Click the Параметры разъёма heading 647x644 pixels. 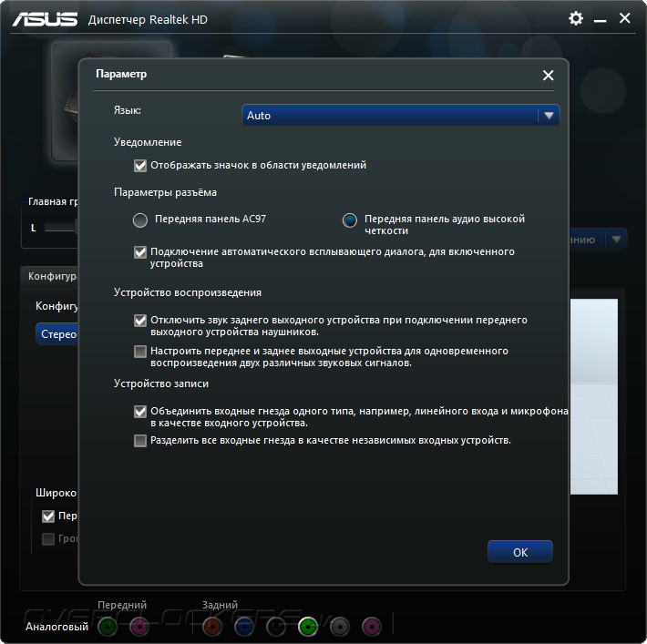(165, 193)
